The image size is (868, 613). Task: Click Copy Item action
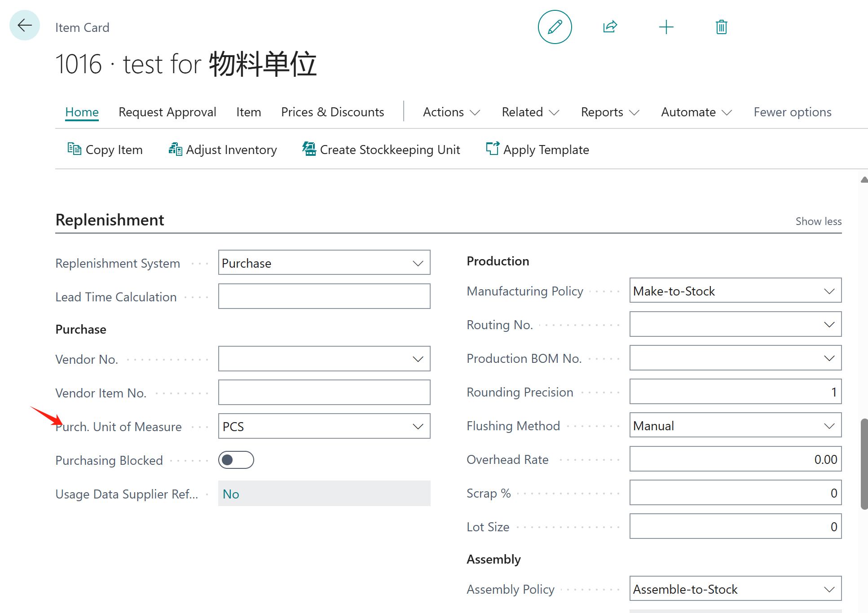click(105, 150)
